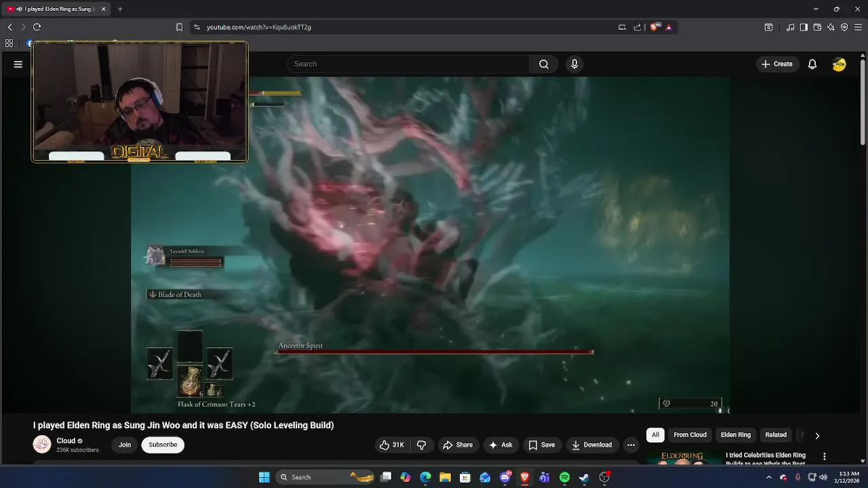
Task: Open File Explorer from taskbar
Action: 445,477
